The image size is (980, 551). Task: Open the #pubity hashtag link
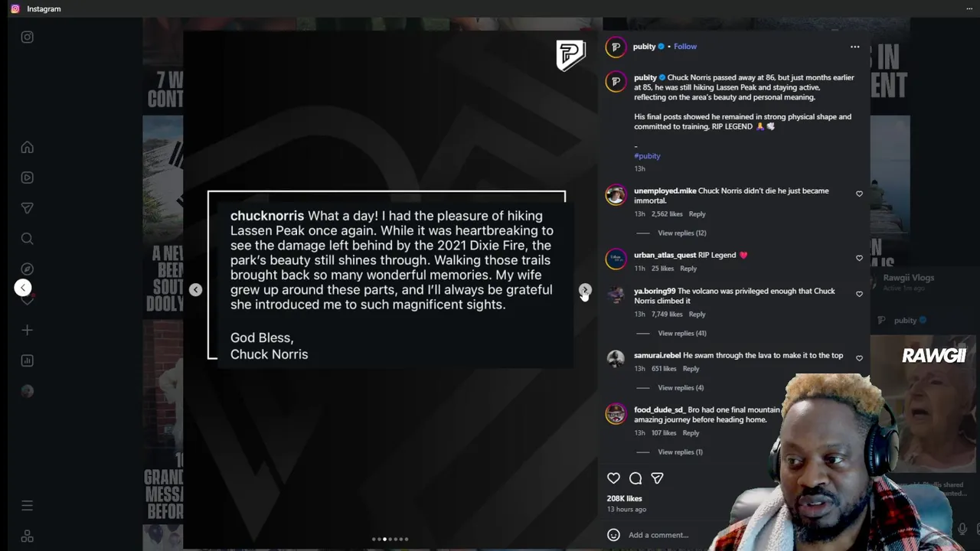coord(647,156)
